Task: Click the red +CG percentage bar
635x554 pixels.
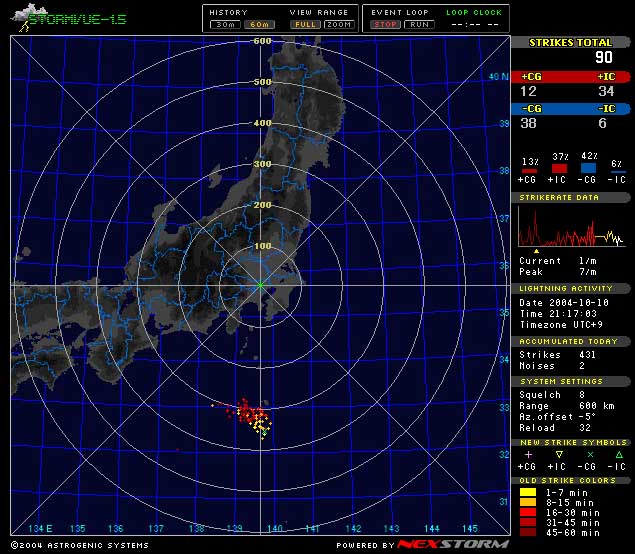Action: (530, 169)
